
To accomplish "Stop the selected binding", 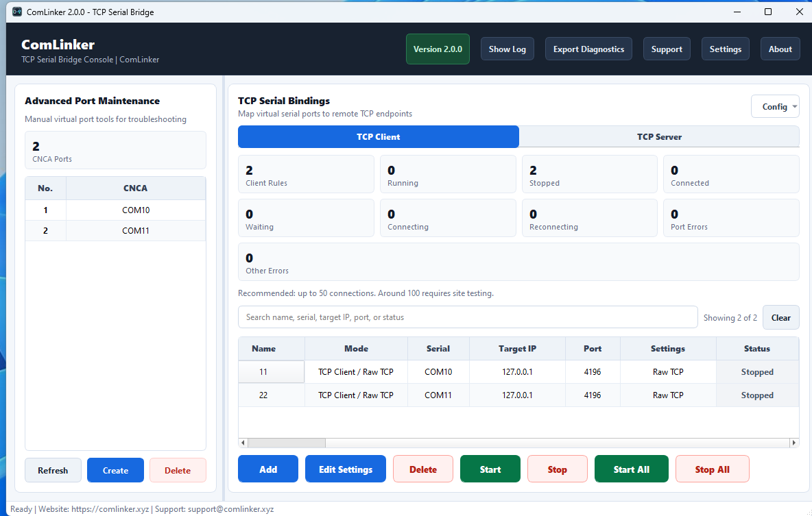I will pyautogui.click(x=557, y=469).
